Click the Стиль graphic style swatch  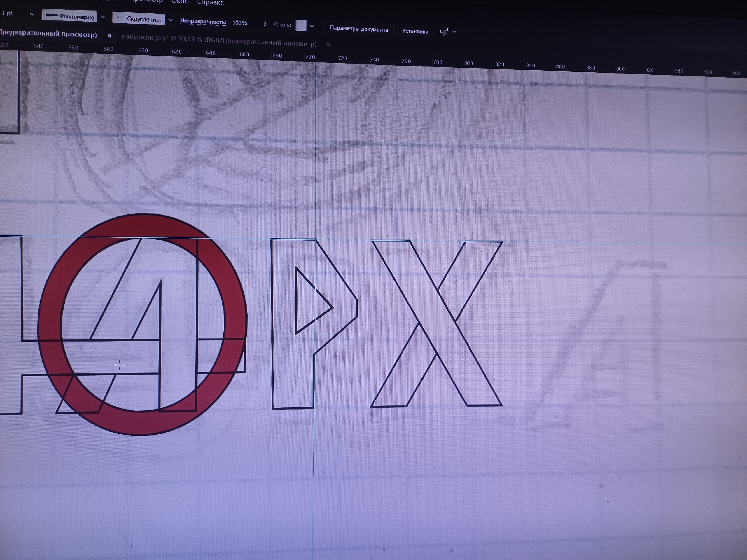tap(301, 25)
